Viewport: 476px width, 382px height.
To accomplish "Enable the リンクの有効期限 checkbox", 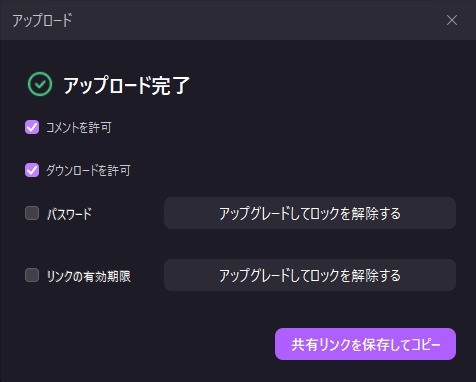I will (x=32, y=275).
